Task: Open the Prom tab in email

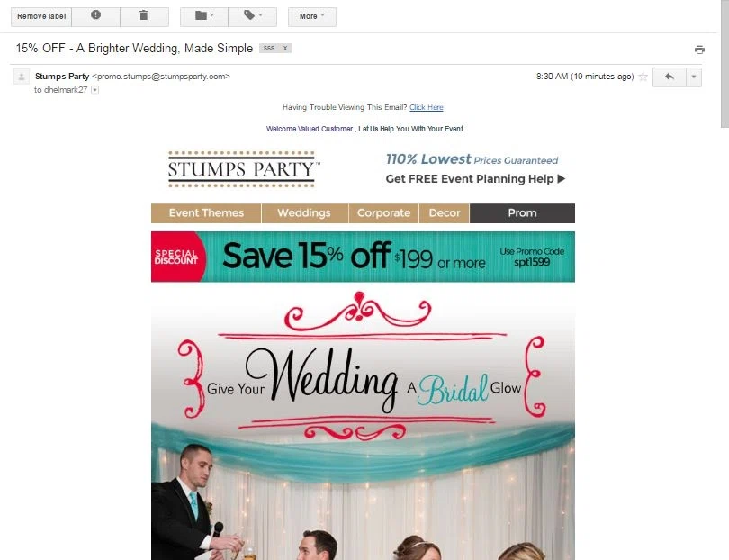Action: [x=522, y=213]
